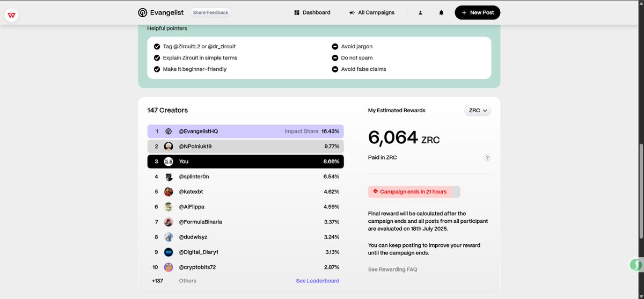The image size is (644, 299).
Task: Click the Evangelist brand name
Action: pyautogui.click(x=168, y=12)
